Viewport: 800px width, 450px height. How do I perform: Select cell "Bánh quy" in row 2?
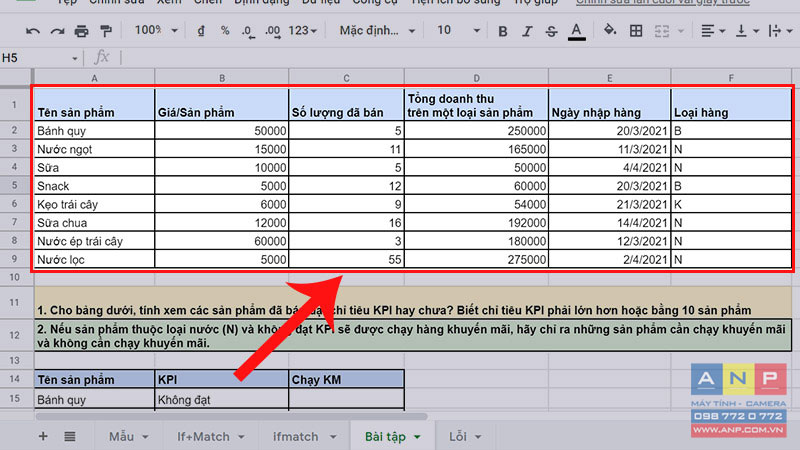94,131
